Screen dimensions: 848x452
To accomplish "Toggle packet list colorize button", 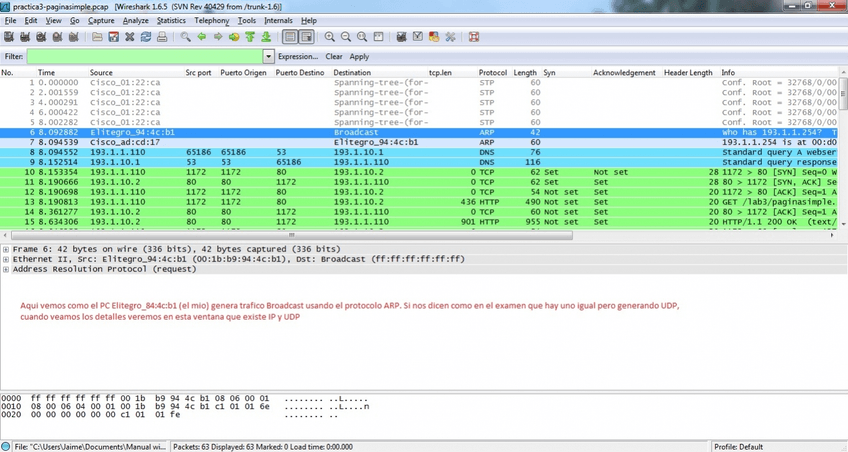I will point(290,37).
